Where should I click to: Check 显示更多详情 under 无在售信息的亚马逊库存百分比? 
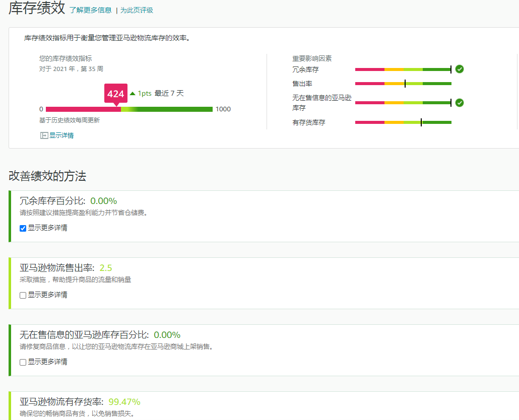[x=23, y=363]
